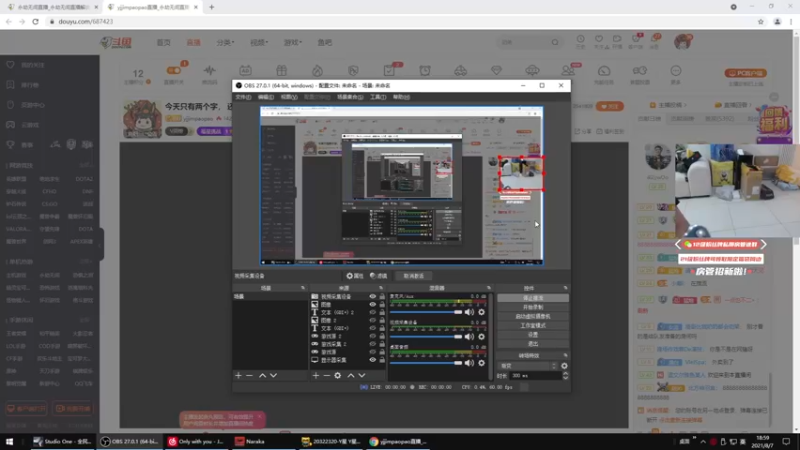Click 启动虚拟摄像机 button

coord(533,316)
